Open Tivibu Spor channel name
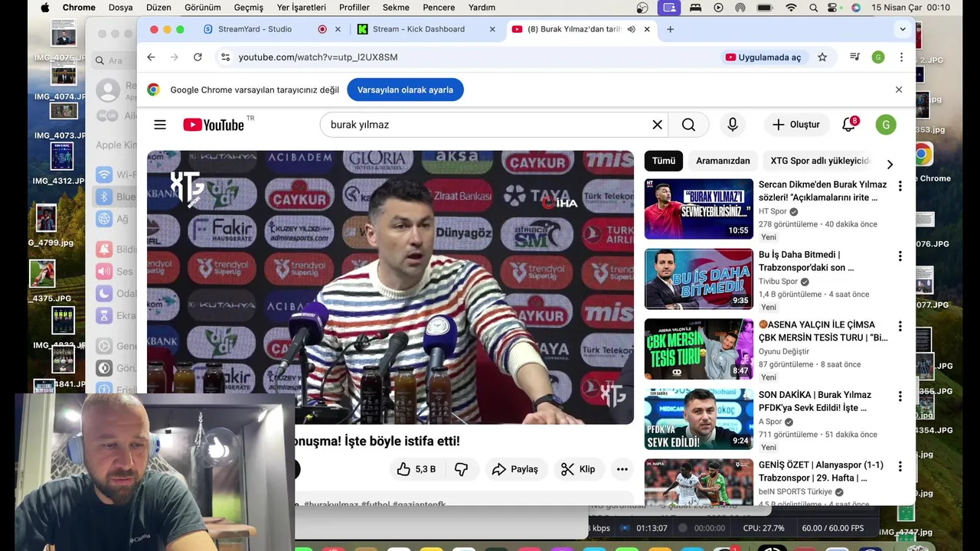The height and width of the screenshot is (551, 980). tap(778, 282)
